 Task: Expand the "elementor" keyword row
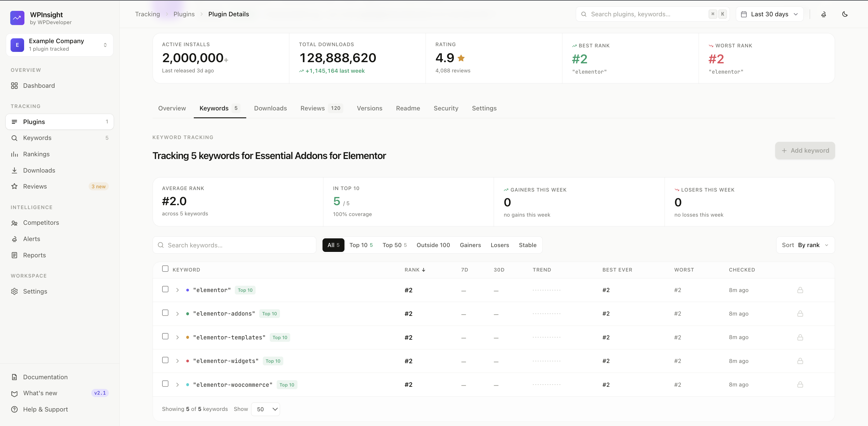(x=177, y=290)
